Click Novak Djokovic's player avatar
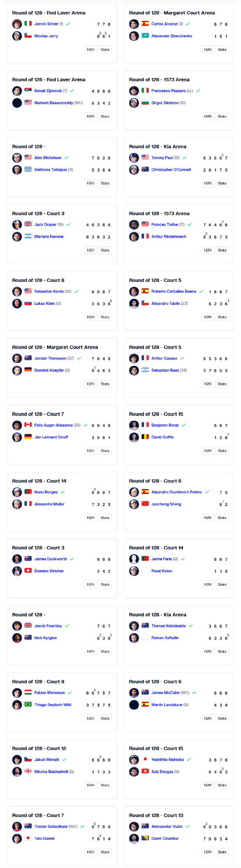241x868 pixels. coord(17,91)
